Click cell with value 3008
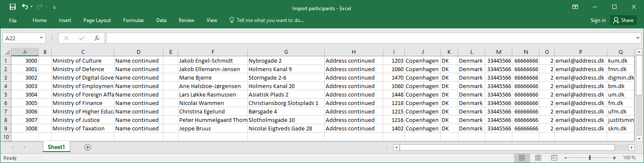644x163 pixels. (25, 128)
